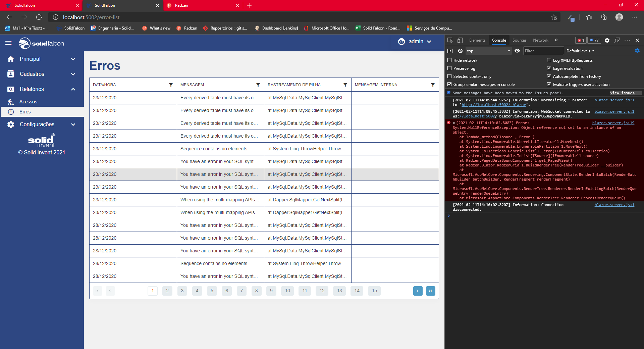Clear the console with the ban icon
644x349 pixels.
click(460, 51)
